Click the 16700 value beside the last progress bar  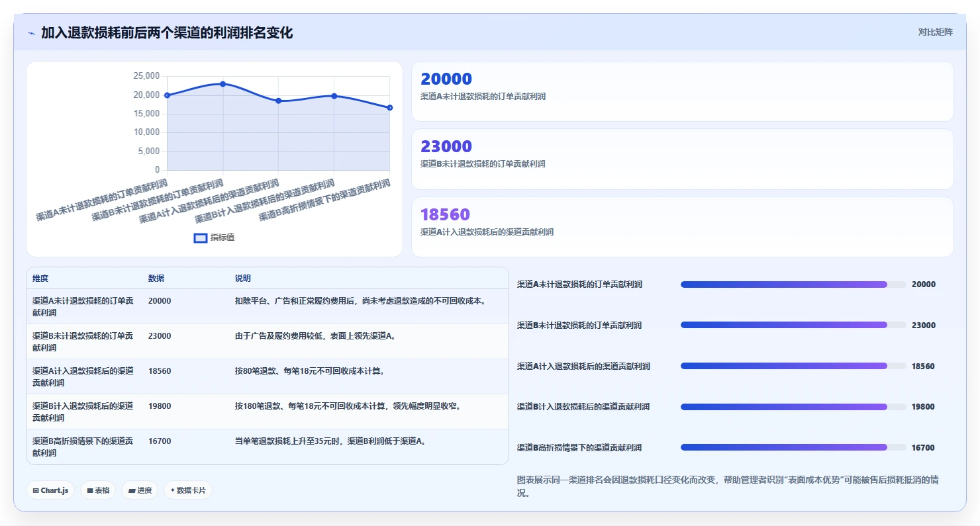click(x=923, y=448)
